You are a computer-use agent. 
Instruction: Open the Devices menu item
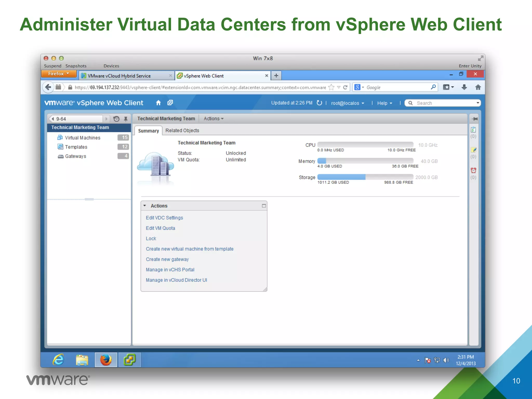pyautogui.click(x=111, y=66)
